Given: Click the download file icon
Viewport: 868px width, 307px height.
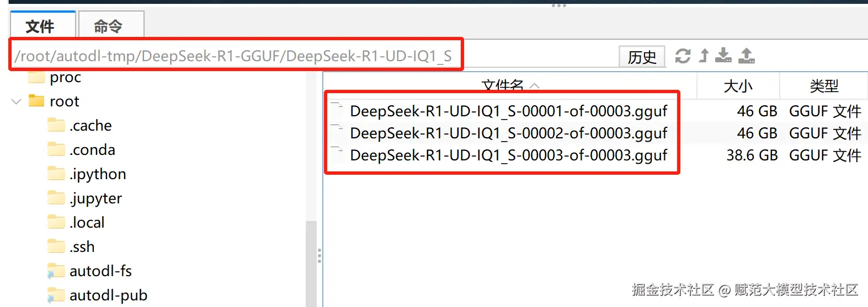Looking at the screenshot, I should click(723, 56).
